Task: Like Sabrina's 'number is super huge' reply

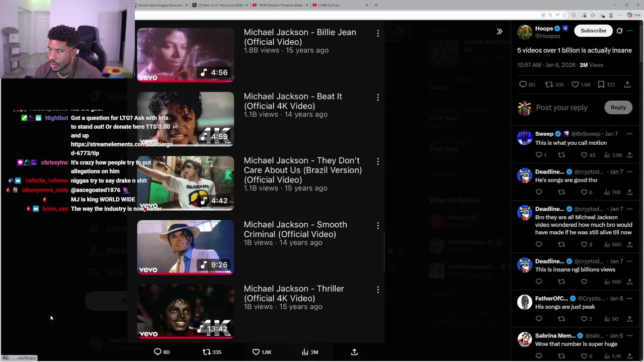Action: (586, 356)
